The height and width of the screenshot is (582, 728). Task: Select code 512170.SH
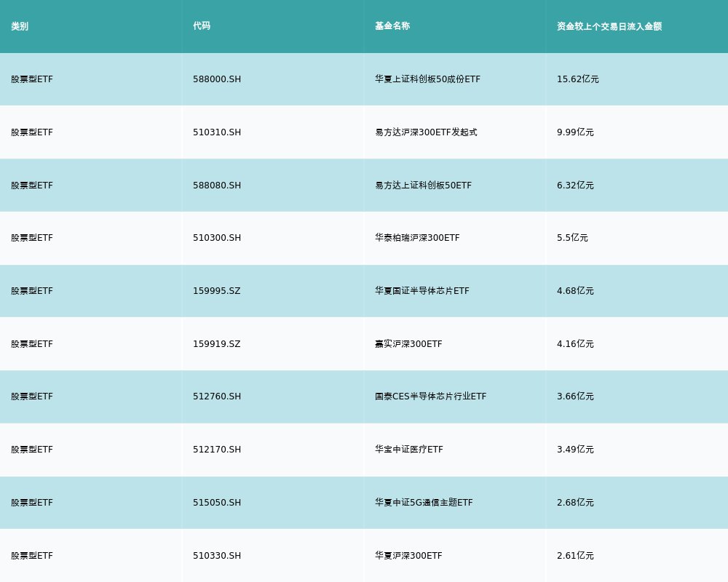[217, 450]
